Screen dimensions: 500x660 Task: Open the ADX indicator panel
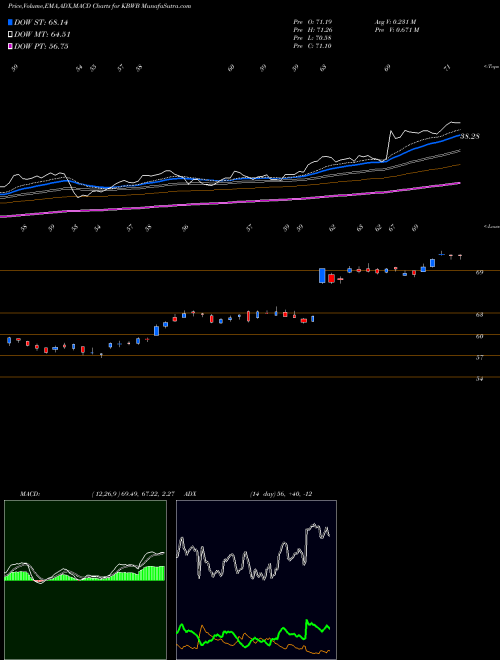(256, 580)
